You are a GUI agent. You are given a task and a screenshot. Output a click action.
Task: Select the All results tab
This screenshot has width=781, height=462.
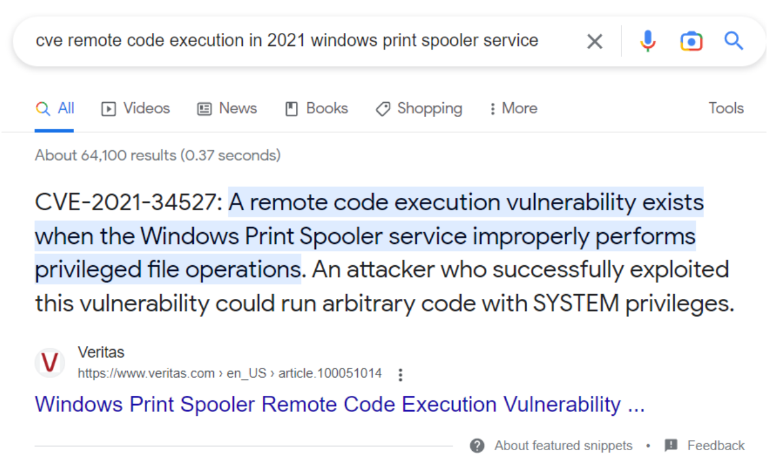55,108
